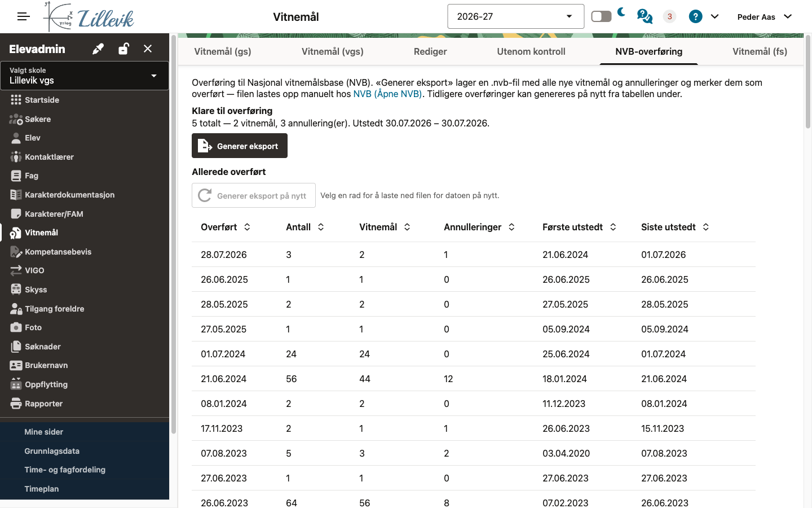812x508 pixels.
Task: Select row transferred 28.05.2025
Action: pyautogui.click(x=474, y=304)
